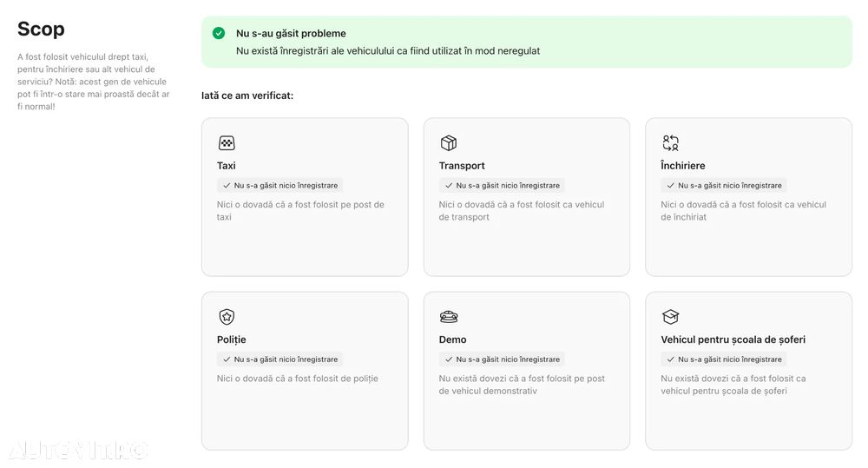
Task: Click the Scop section heading
Action: tap(41, 30)
